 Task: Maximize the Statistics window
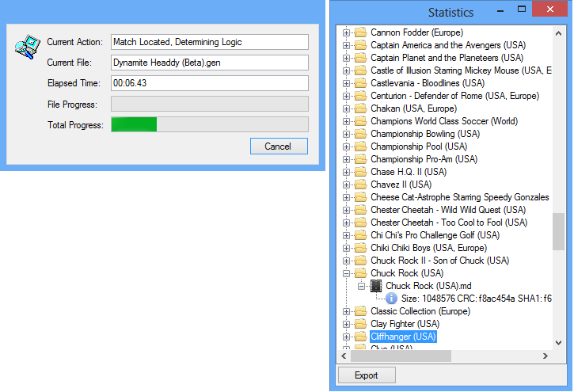(x=522, y=10)
